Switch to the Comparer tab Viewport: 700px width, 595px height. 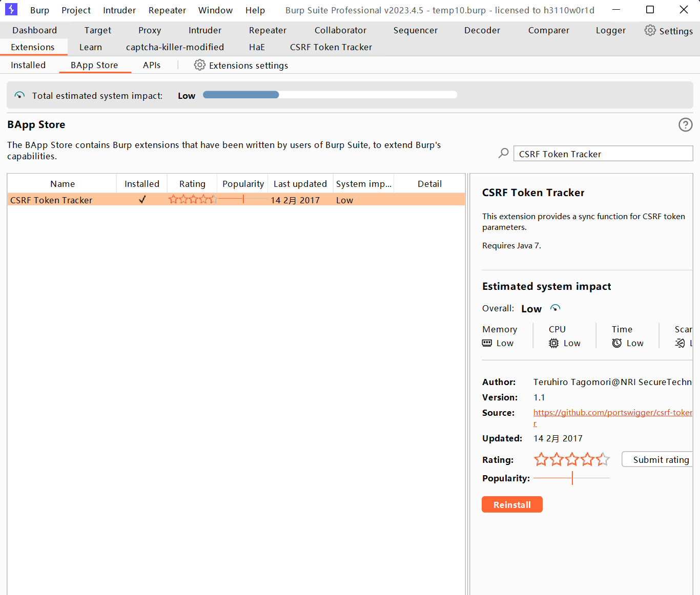pyautogui.click(x=549, y=30)
